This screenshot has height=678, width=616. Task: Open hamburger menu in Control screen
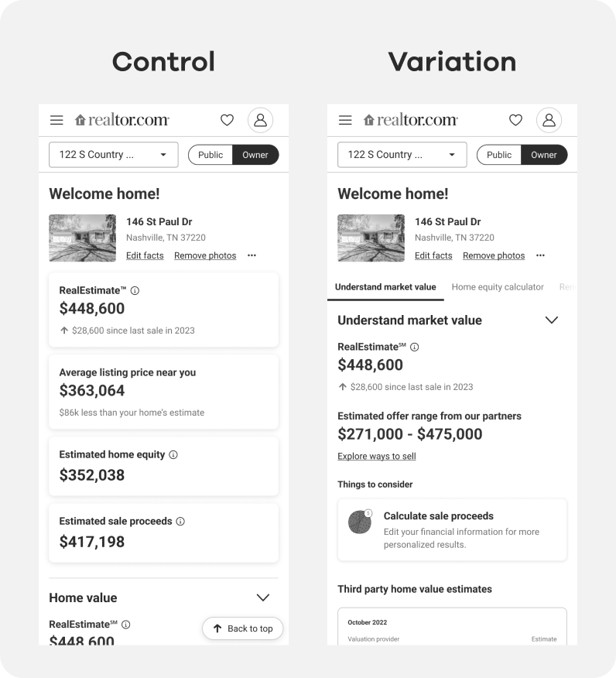(x=56, y=120)
